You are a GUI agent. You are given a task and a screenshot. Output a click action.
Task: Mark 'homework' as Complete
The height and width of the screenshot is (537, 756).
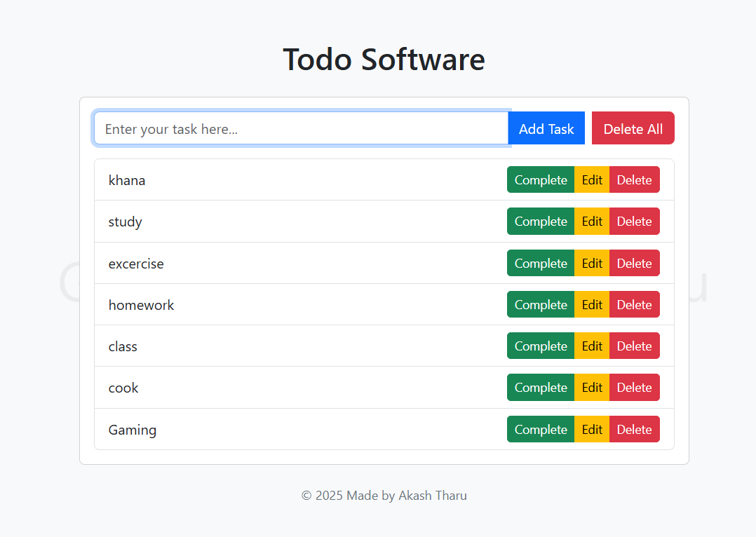pos(540,304)
